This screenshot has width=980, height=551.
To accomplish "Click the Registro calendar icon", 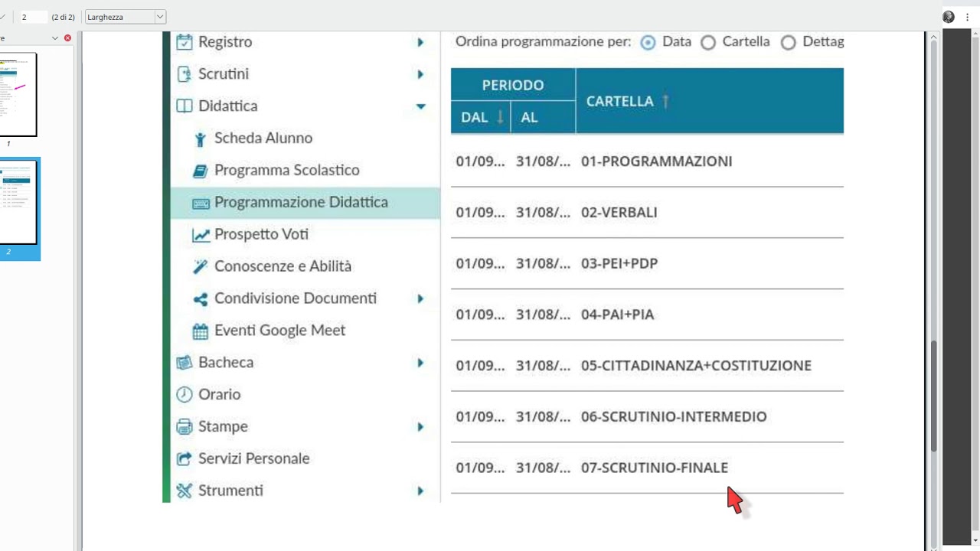I will point(185,42).
